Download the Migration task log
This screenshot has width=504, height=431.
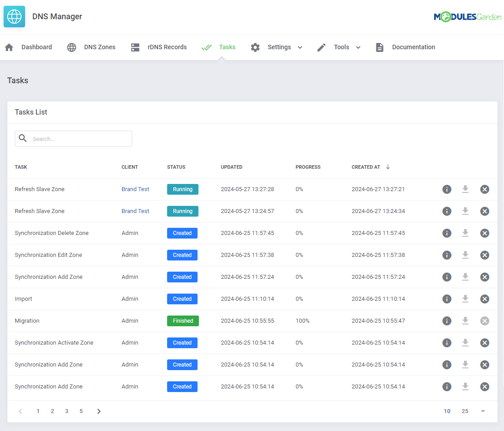click(x=465, y=321)
